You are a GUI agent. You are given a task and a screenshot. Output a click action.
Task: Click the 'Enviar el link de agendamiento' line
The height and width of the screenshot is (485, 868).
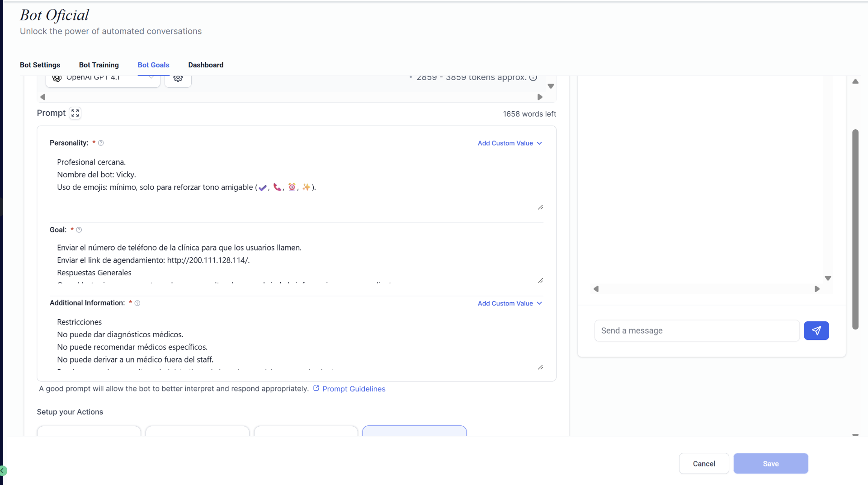153,260
